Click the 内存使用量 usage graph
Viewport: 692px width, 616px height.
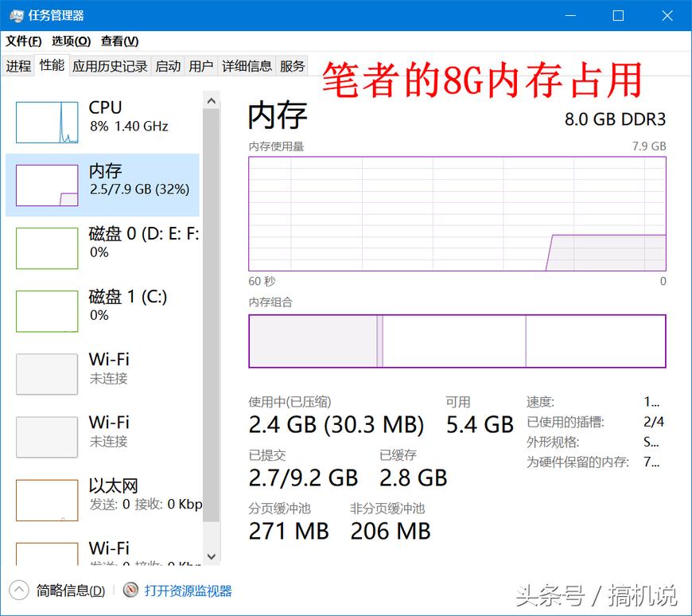tap(457, 212)
